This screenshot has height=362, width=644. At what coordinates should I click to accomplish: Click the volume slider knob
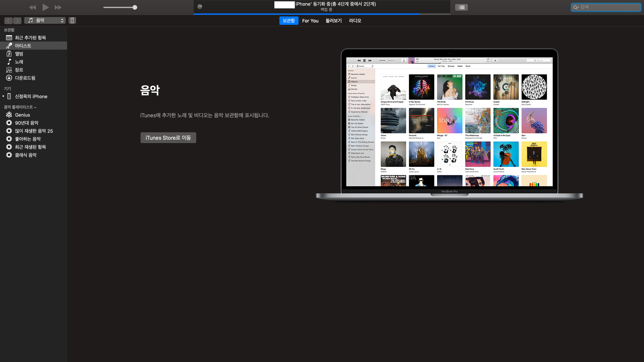click(135, 7)
